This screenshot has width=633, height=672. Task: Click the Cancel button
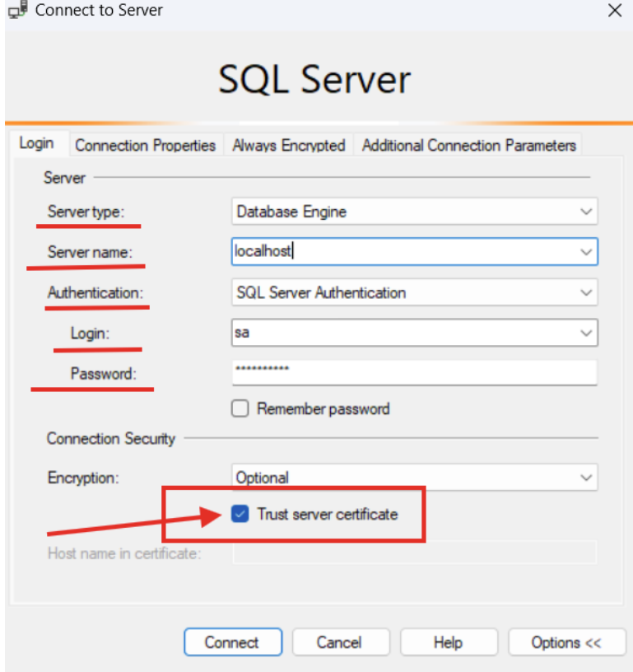[339, 642]
